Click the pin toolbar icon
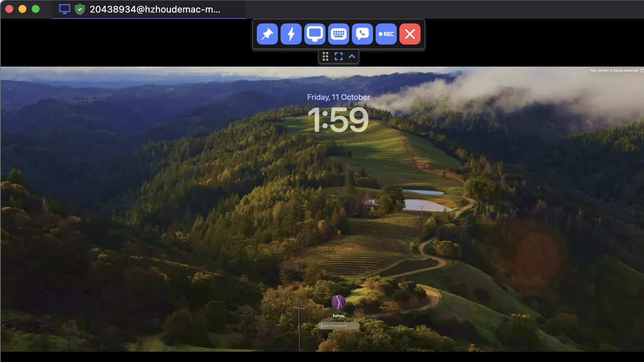Image resolution: width=644 pixels, height=362 pixels. (x=267, y=34)
